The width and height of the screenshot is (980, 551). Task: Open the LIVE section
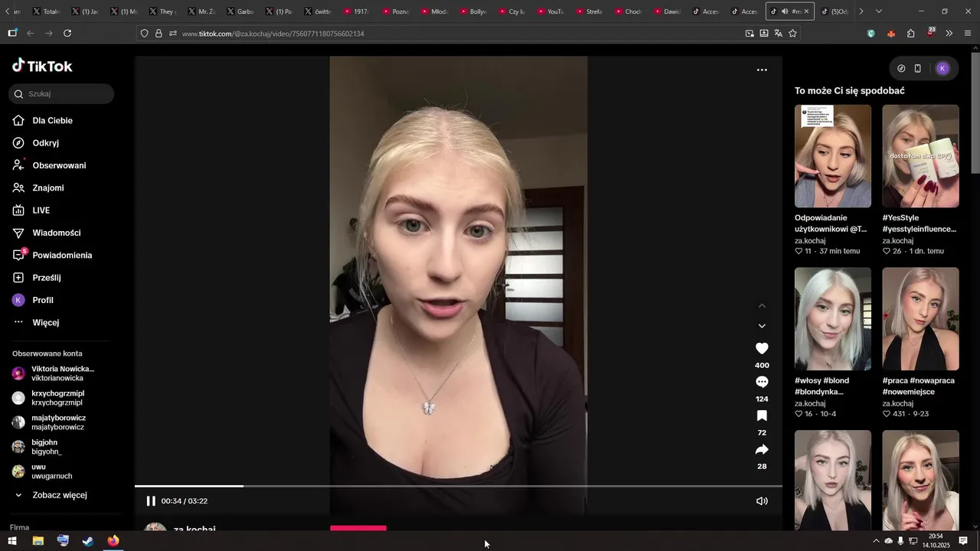tap(41, 210)
